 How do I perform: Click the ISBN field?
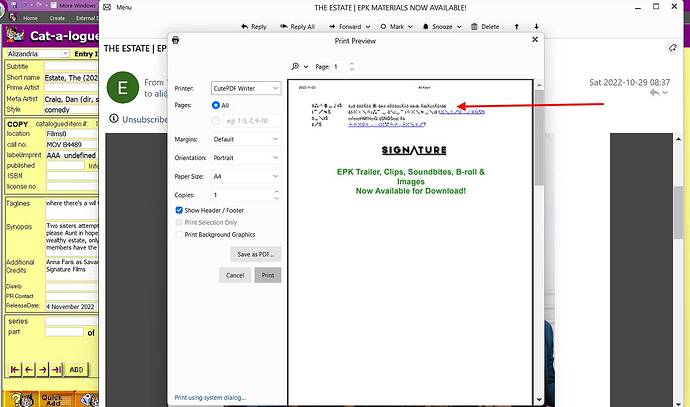(72, 176)
